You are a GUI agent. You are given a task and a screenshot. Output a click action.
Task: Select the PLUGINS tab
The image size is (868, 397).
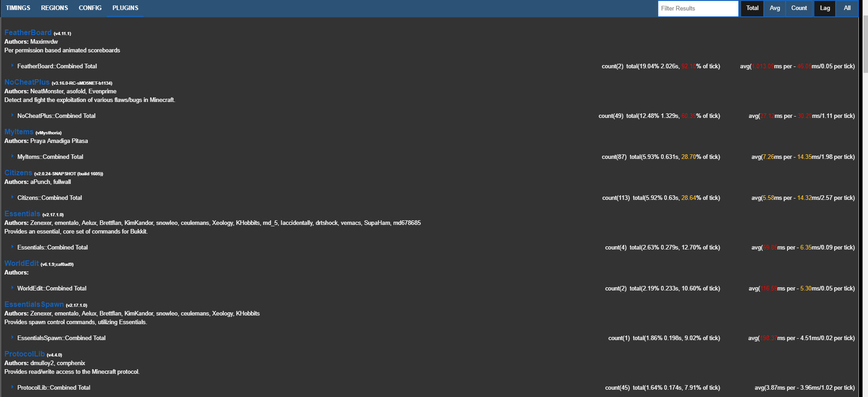(x=126, y=8)
